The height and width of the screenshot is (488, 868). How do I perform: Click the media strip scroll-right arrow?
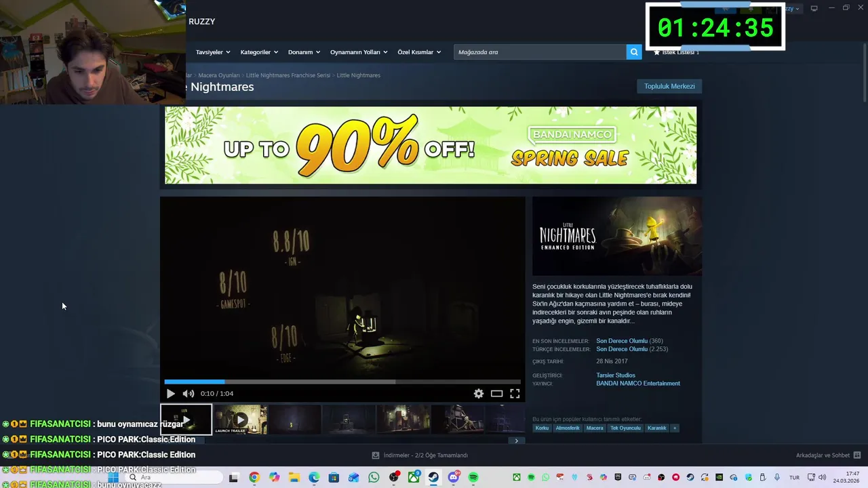click(516, 441)
